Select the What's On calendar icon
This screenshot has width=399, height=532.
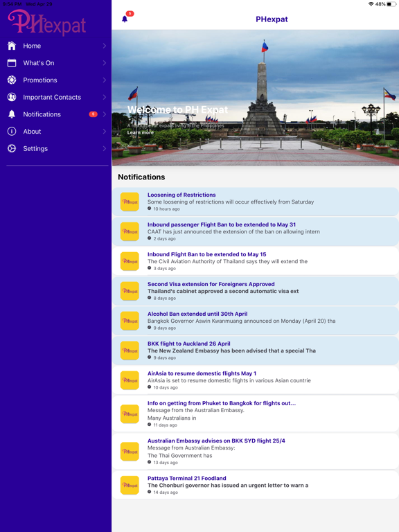pos(12,63)
